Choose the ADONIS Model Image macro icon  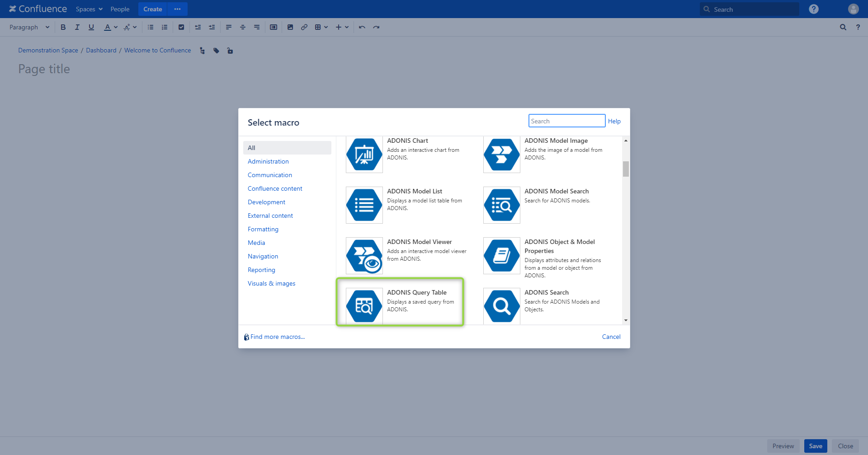tap(502, 155)
